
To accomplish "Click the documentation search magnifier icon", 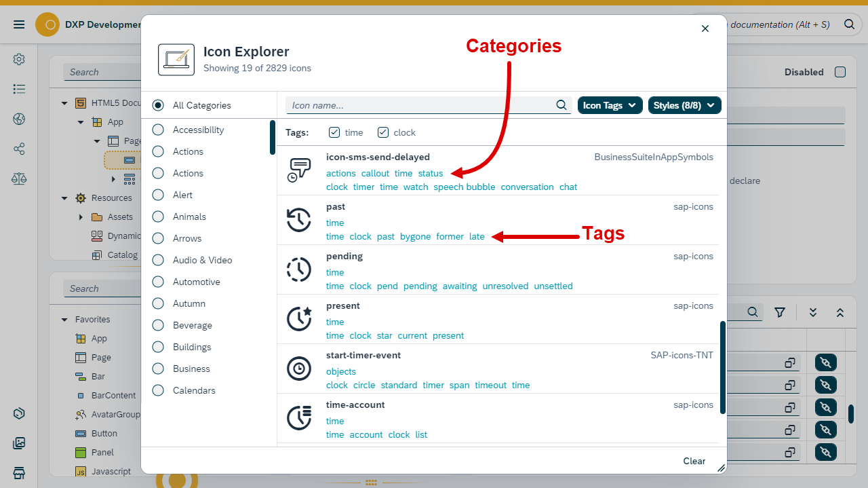I will 849,24.
